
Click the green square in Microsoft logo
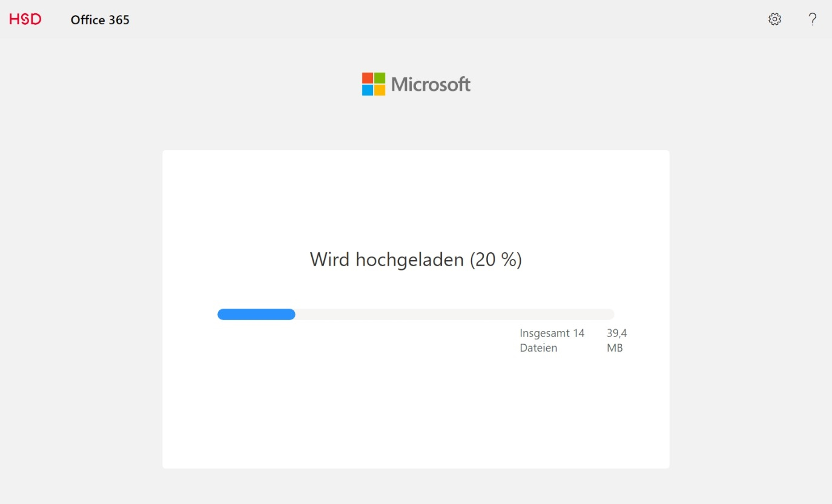point(380,78)
